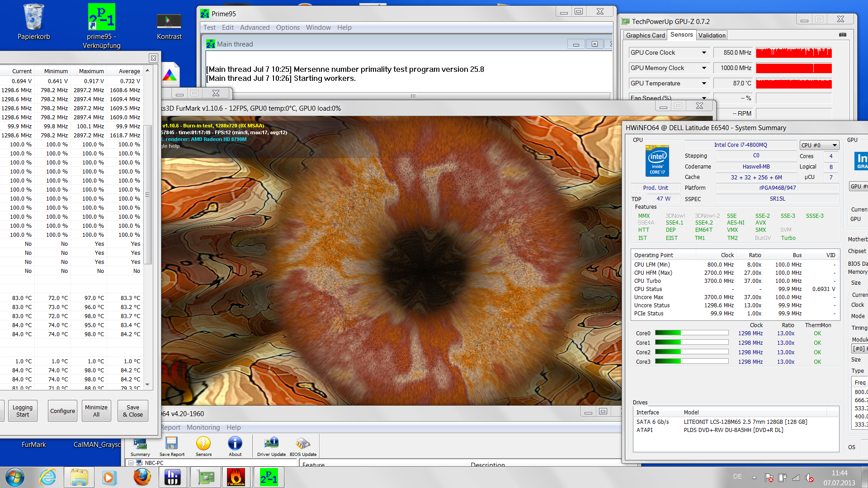
Task: Open the Prime95 Advanced menu
Action: (255, 28)
